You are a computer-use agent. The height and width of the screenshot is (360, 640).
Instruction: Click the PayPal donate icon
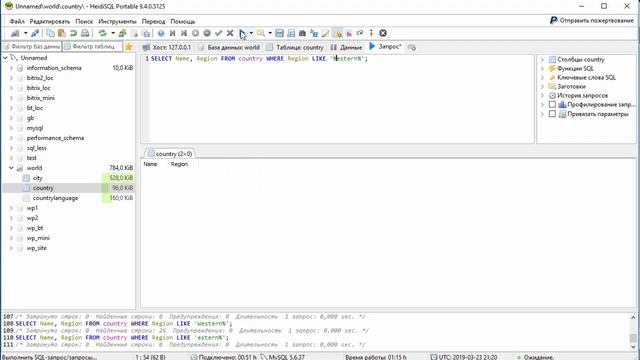tap(553, 20)
